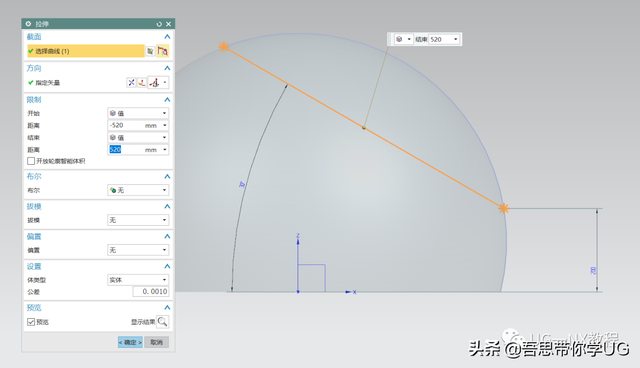Uncheck the 预览 checkbox

point(31,322)
